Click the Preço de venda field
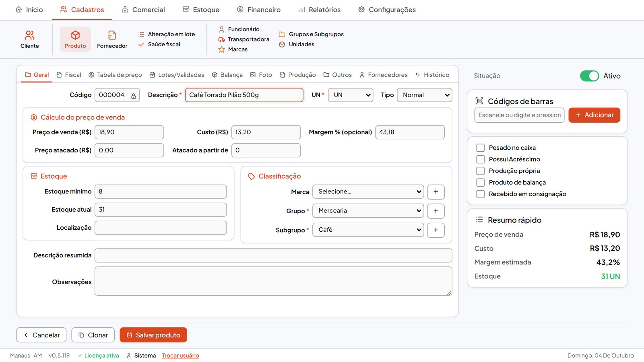The width and height of the screenshot is (644, 362). [129, 132]
